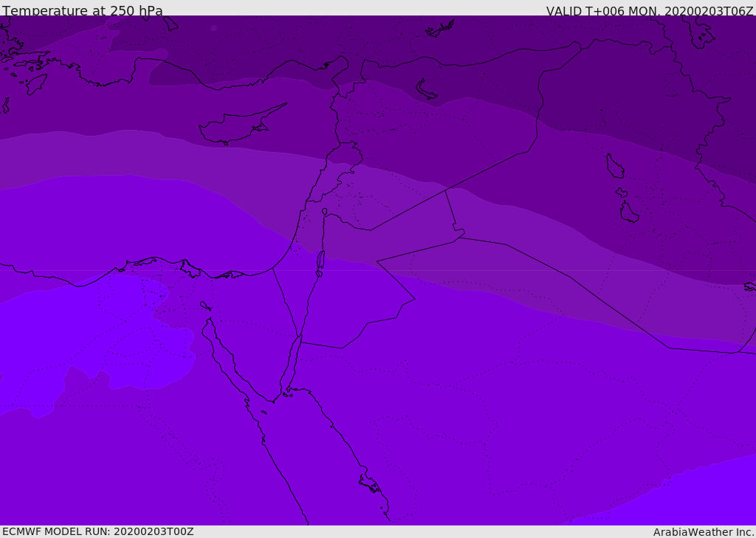
Task: Click the Dead Sea outline on map
Action: pos(320,262)
